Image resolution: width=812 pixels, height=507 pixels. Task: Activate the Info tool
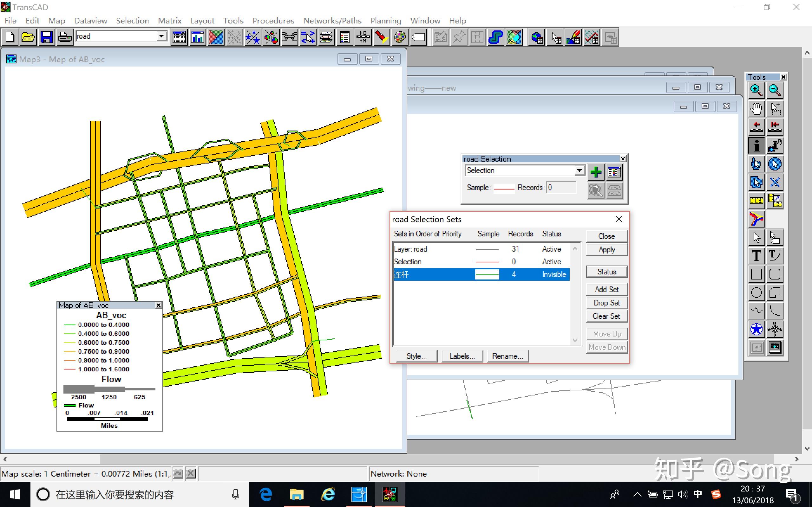point(756,145)
